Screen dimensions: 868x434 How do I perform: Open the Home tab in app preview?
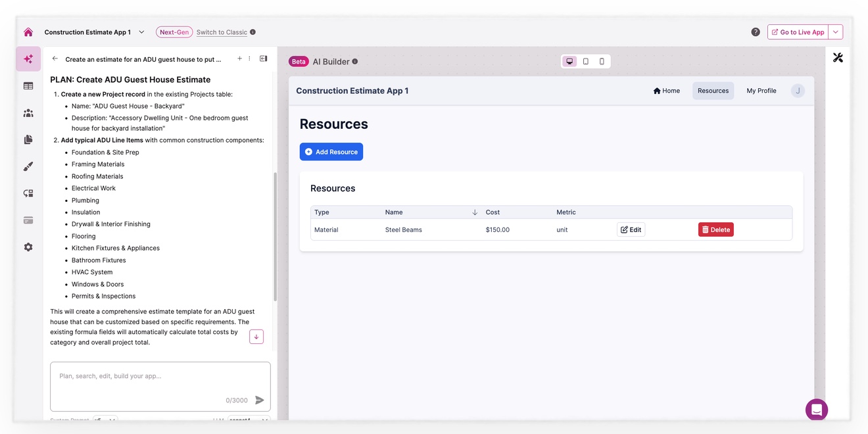coord(666,91)
